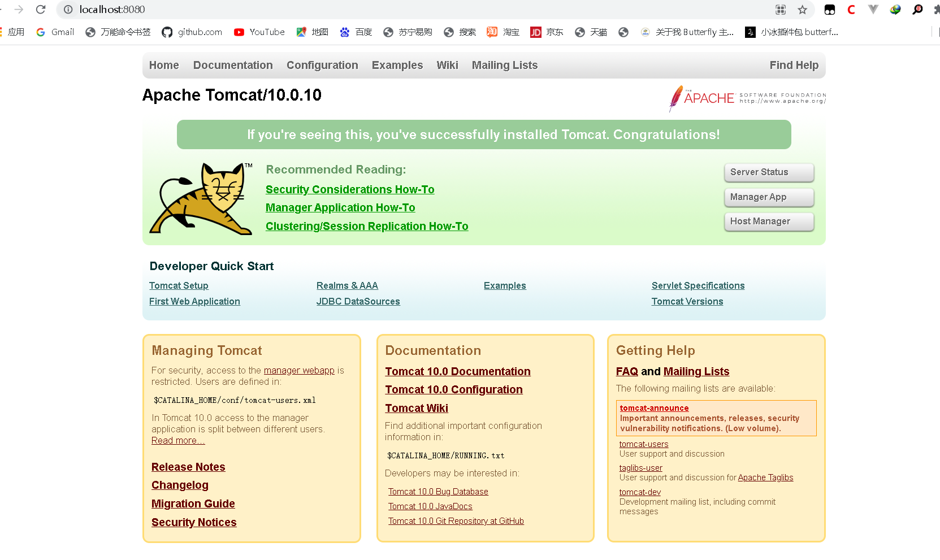Viewport: 940px width, 560px height.
Task: Open Mailing Lists in navigation bar
Action: coord(505,65)
